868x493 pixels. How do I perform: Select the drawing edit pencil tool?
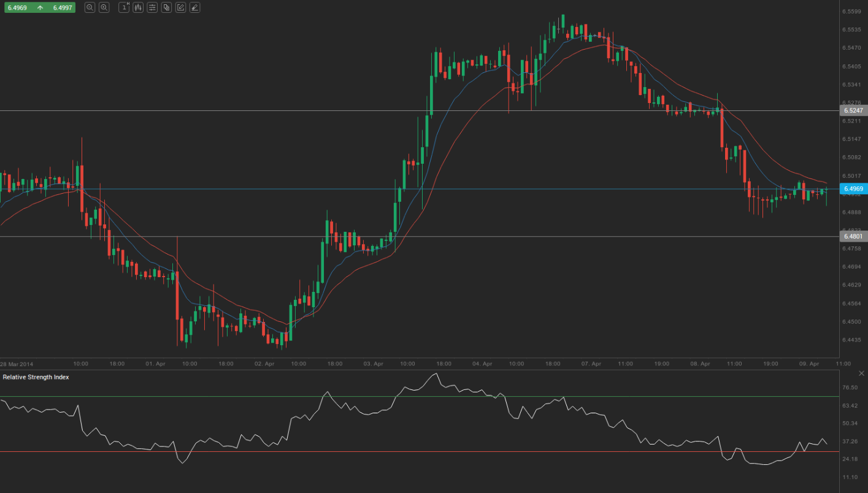point(180,7)
